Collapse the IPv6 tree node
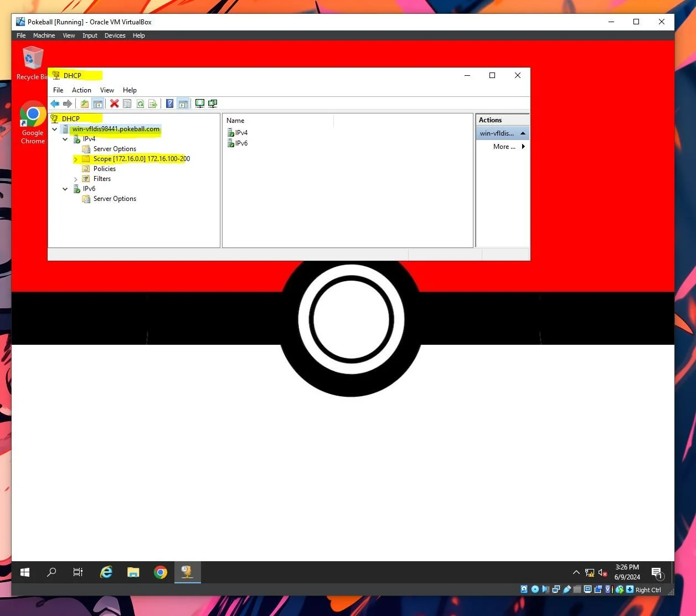The width and height of the screenshot is (696, 616). click(65, 189)
